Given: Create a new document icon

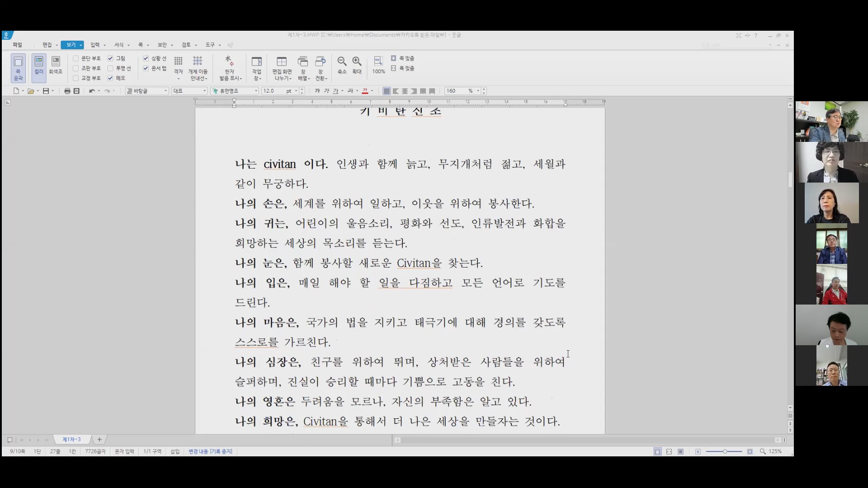Looking at the screenshot, I should pos(16,91).
